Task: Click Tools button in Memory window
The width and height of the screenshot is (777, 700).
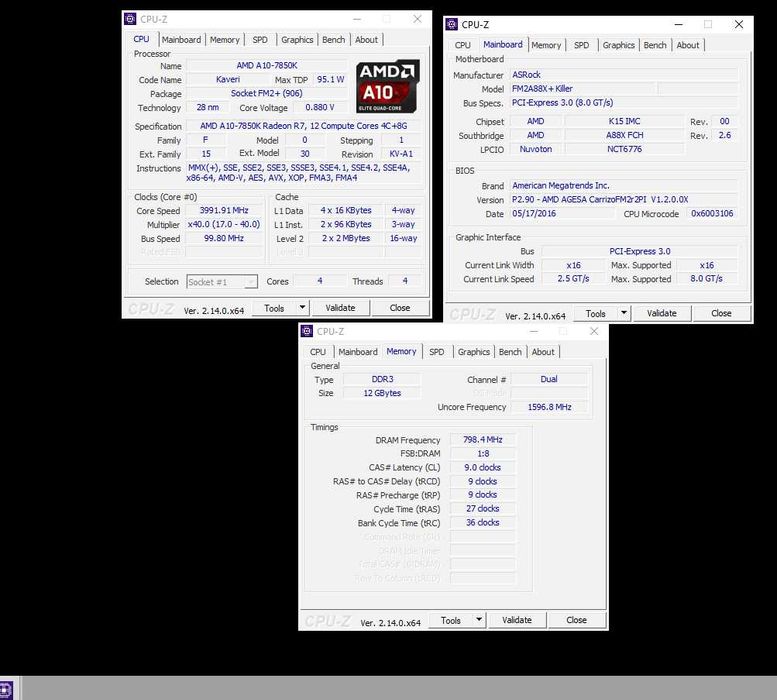Action: point(451,620)
